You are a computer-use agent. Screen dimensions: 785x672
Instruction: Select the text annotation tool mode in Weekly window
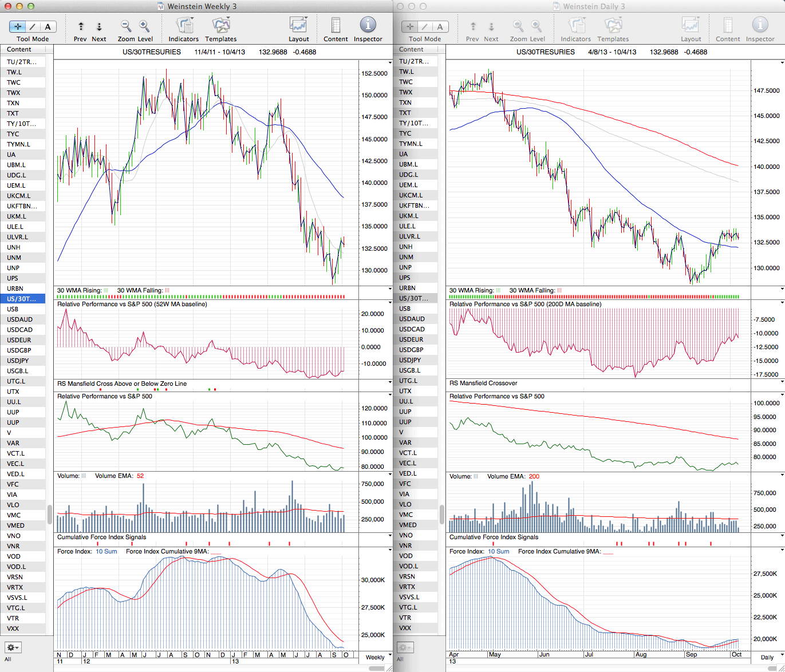pyautogui.click(x=48, y=27)
